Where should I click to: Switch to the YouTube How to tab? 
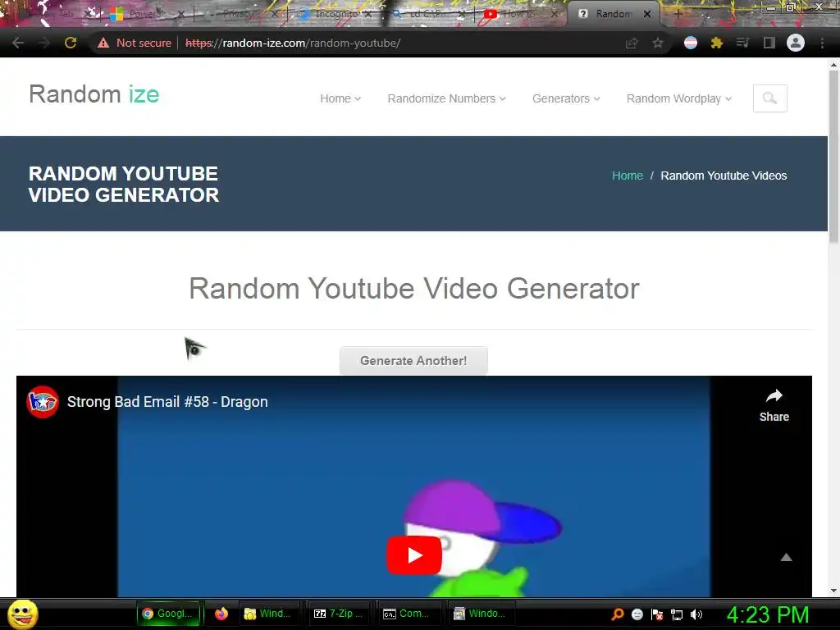(519, 14)
